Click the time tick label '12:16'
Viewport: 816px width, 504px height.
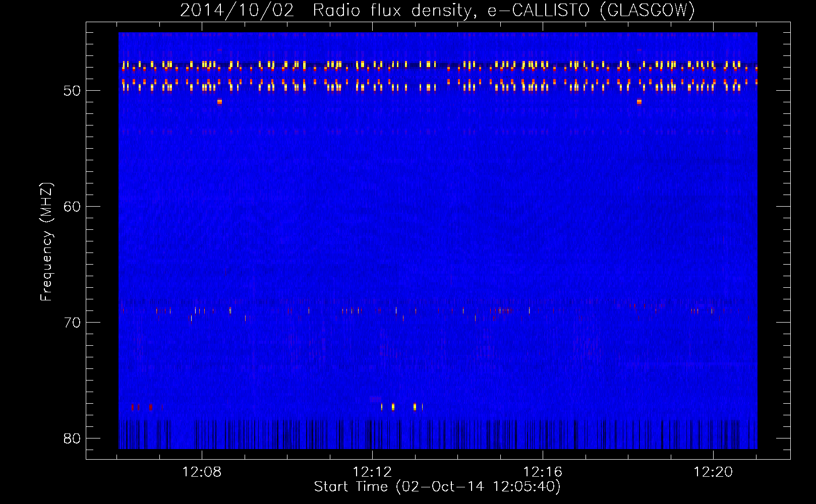[543, 472]
